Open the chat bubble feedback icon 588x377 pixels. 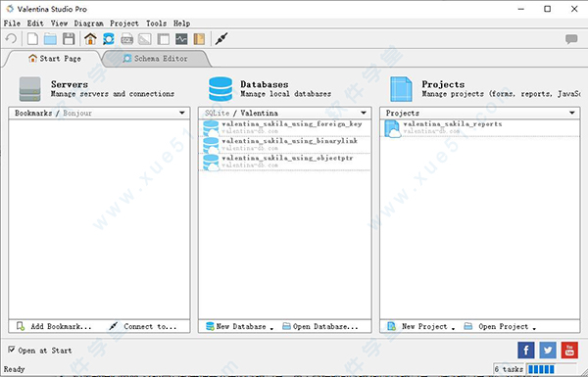(x=571, y=38)
